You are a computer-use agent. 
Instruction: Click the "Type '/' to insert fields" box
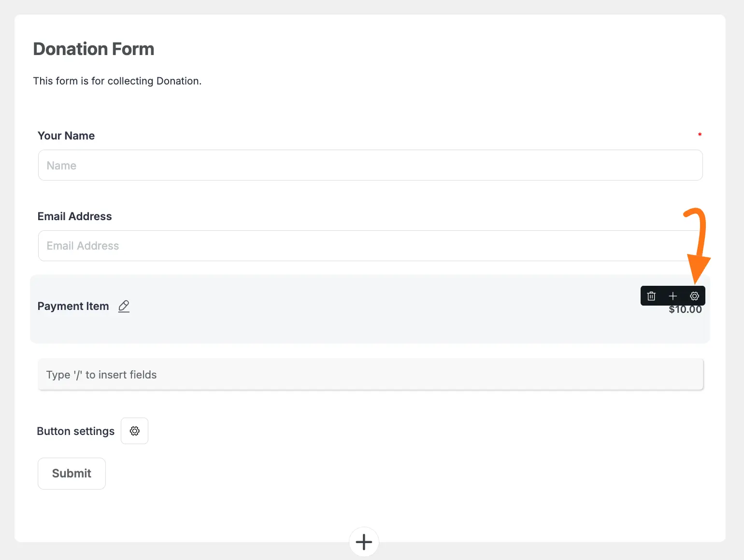[x=370, y=375]
